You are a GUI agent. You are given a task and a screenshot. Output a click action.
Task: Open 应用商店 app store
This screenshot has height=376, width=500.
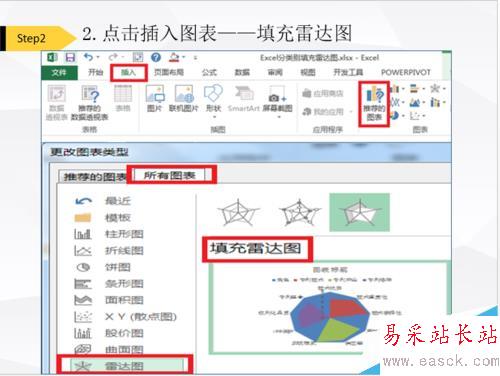[322, 94]
